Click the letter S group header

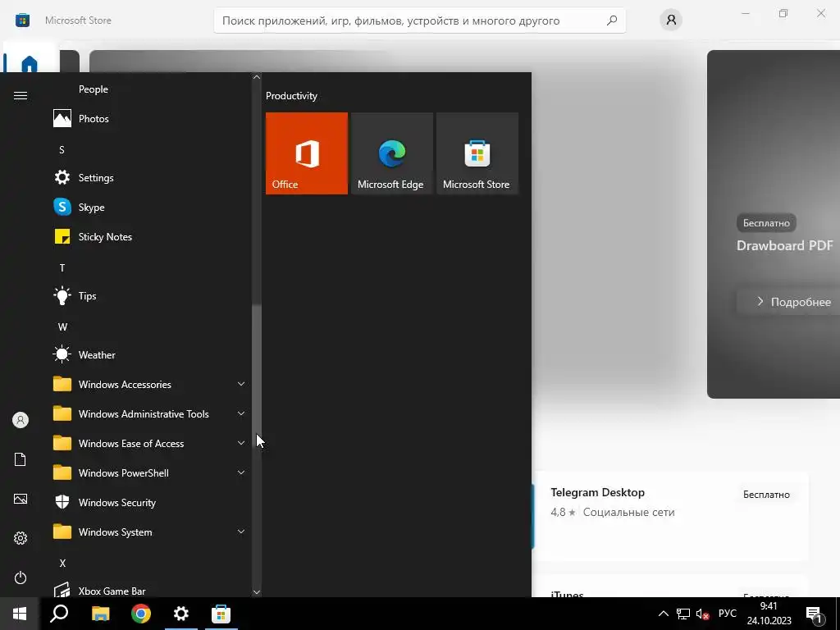tap(62, 149)
